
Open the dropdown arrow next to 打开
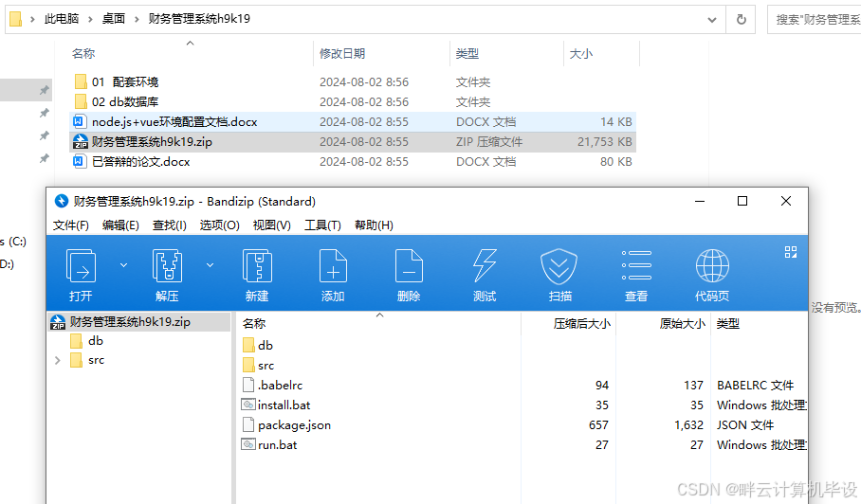pos(123,265)
